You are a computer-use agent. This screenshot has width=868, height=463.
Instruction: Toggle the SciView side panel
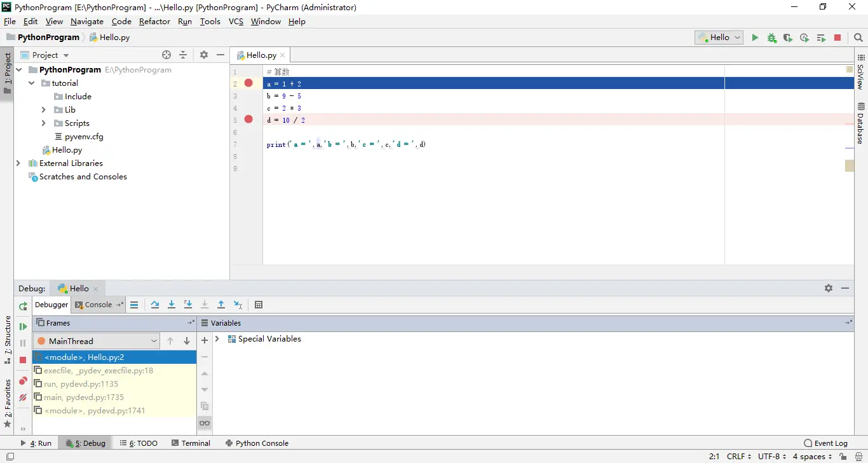861,71
